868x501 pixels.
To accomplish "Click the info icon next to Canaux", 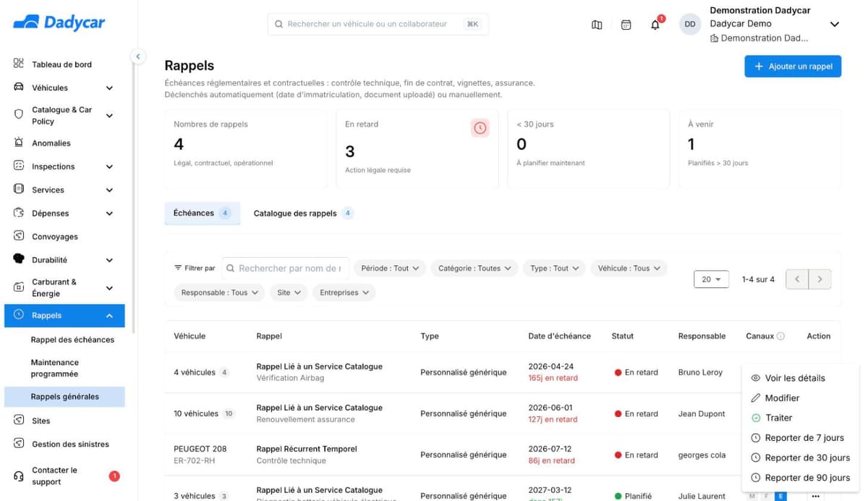I will (x=780, y=336).
